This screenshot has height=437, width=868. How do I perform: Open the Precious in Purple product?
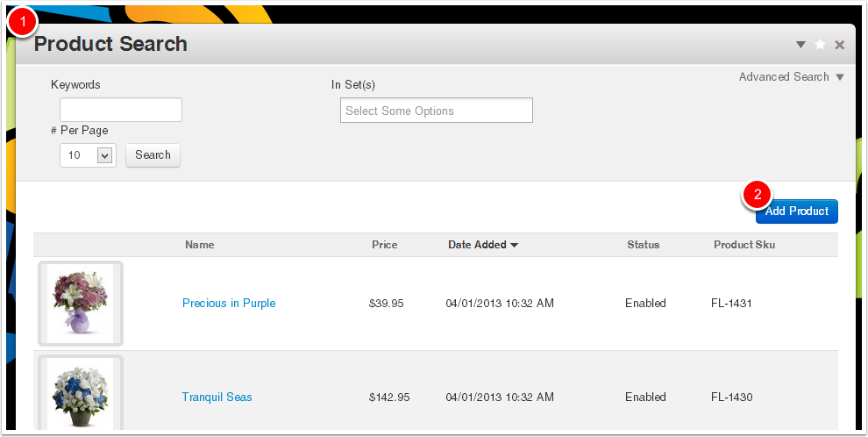[229, 304]
